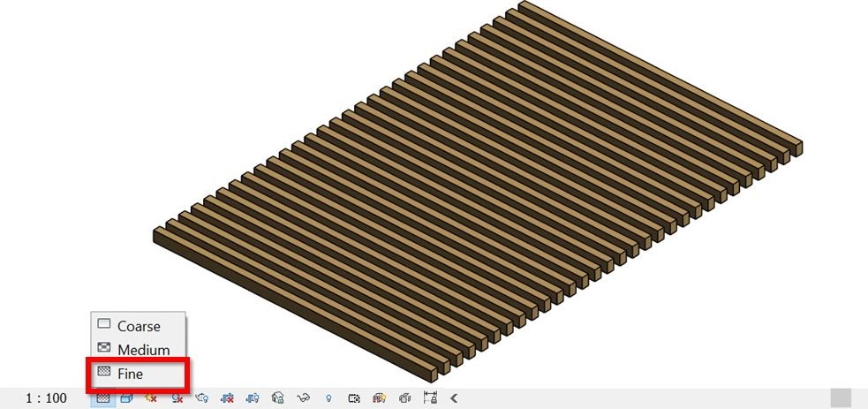The height and width of the screenshot is (409, 868).
Task: Click the Unlocked 3D View house icon
Action: click(x=278, y=398)
